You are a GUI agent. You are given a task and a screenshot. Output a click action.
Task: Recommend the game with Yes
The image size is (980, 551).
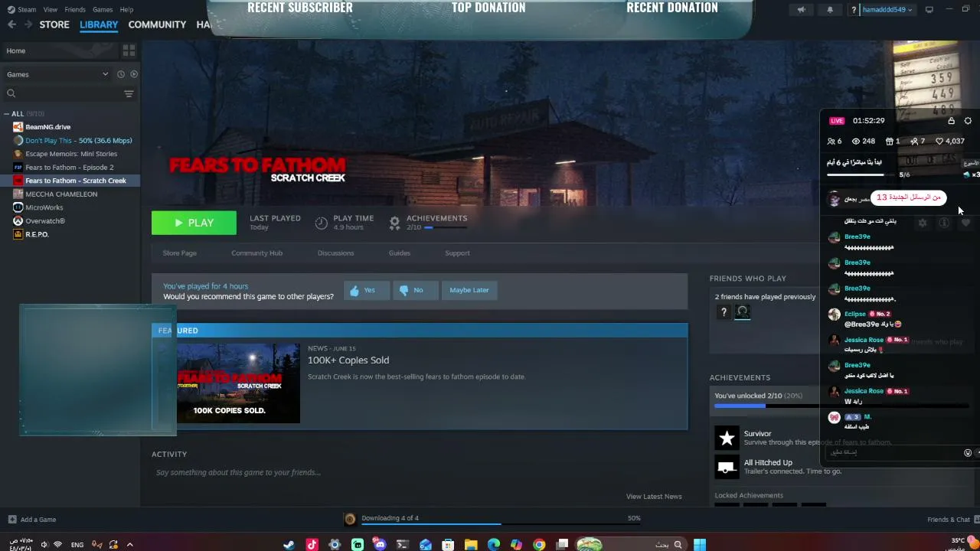367,290
